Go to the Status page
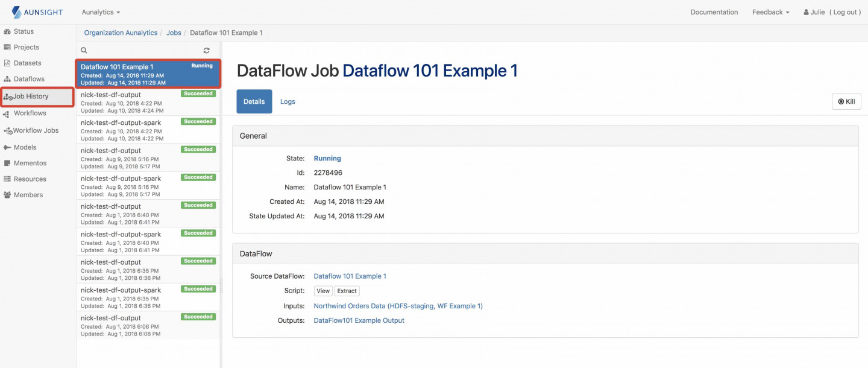Screen dimensions: 868x368 (24, 31)
